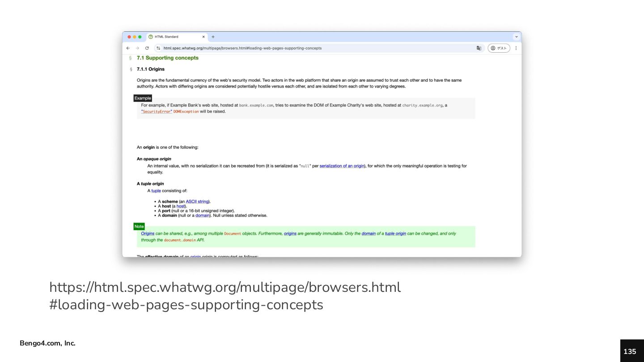Viewport: 644px width, 362px height.
Task: Open a new tab with plus button
Action: click(213, 37)
